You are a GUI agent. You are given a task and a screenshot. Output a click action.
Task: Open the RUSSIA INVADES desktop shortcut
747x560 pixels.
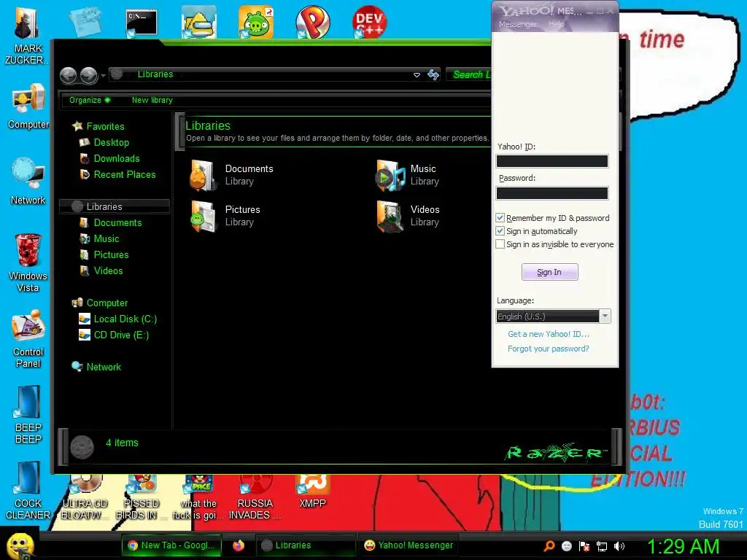255,497
